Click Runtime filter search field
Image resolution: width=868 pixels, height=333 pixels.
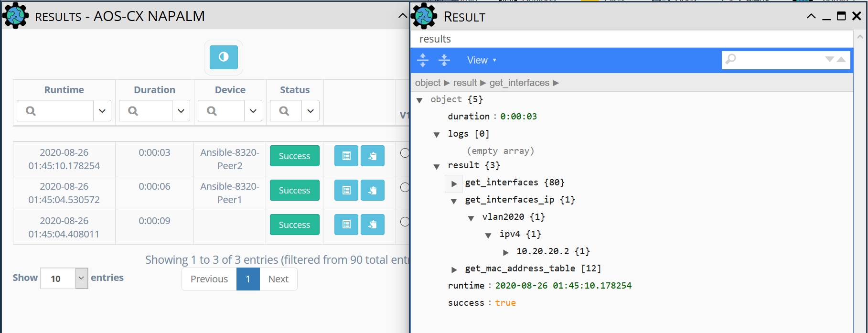click(x=55, y=111)
